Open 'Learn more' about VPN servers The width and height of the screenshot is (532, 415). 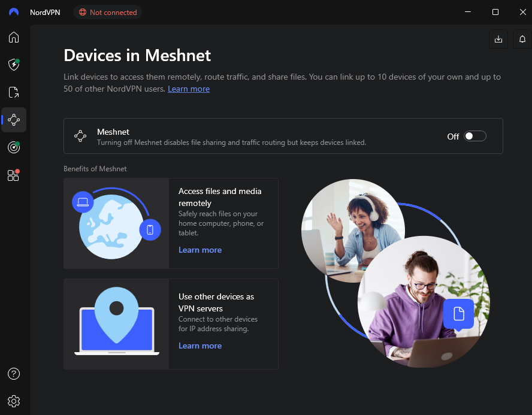[200, 346]
